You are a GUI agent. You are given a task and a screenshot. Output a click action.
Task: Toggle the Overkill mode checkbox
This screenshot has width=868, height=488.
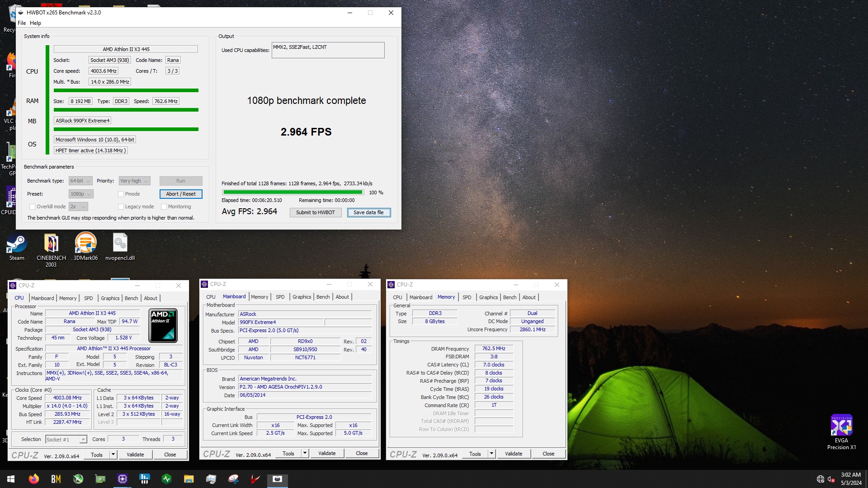point(32,206)
